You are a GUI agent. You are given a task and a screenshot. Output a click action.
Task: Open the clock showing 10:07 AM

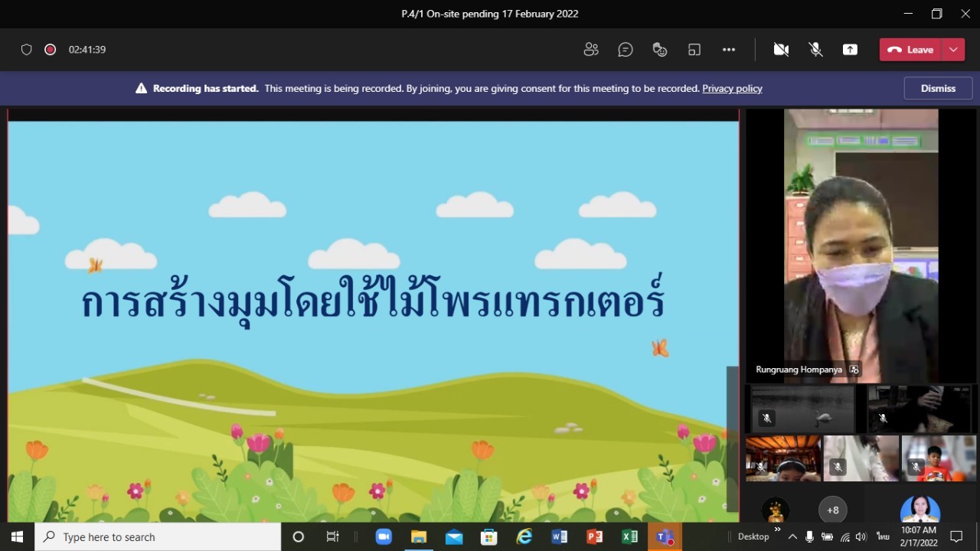pyautogui.click(x=918, y=536)
